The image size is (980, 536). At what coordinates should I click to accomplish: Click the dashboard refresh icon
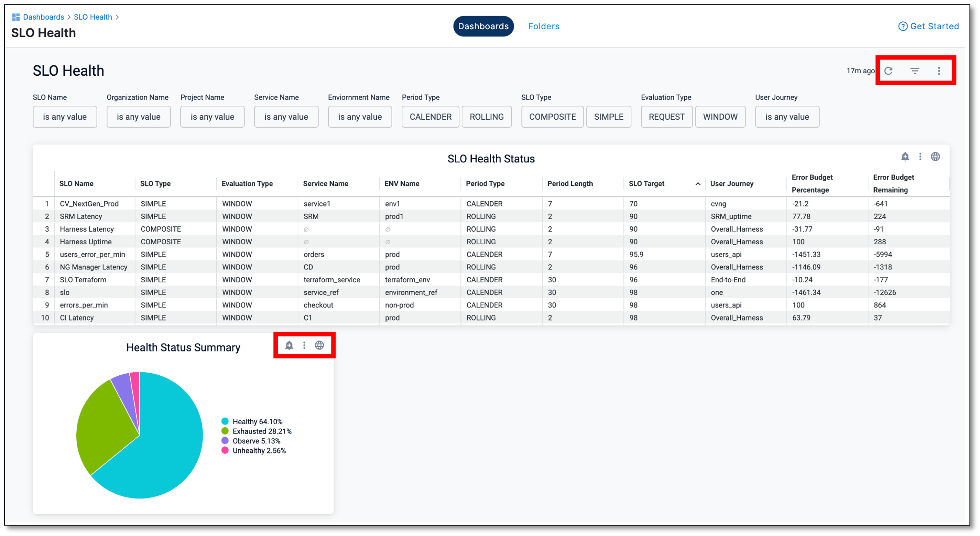pyautogui.click(x=888, y=71)
